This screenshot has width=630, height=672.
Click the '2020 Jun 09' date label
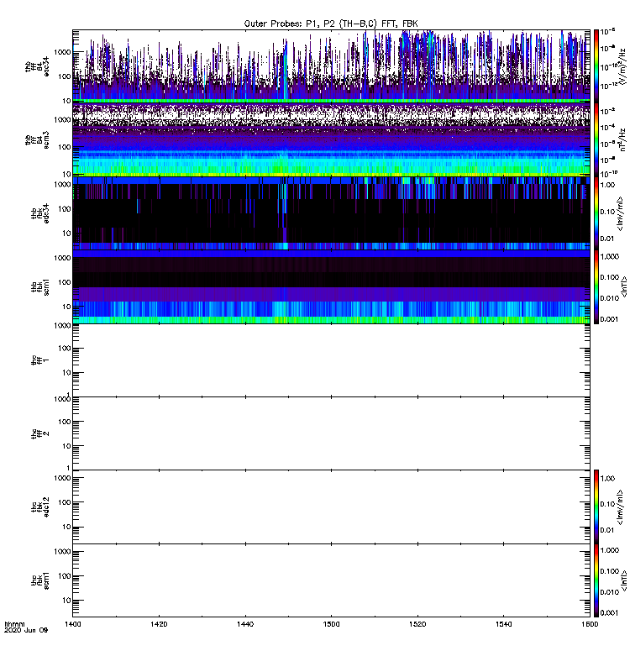click(x=26, y=630)
